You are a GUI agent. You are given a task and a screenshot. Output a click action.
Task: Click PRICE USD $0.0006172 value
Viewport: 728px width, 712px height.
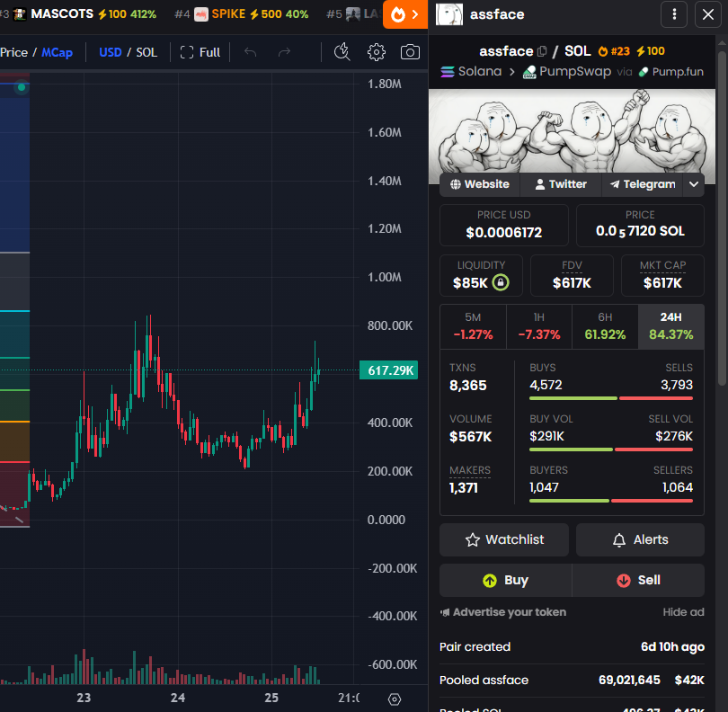pos(503,232)
